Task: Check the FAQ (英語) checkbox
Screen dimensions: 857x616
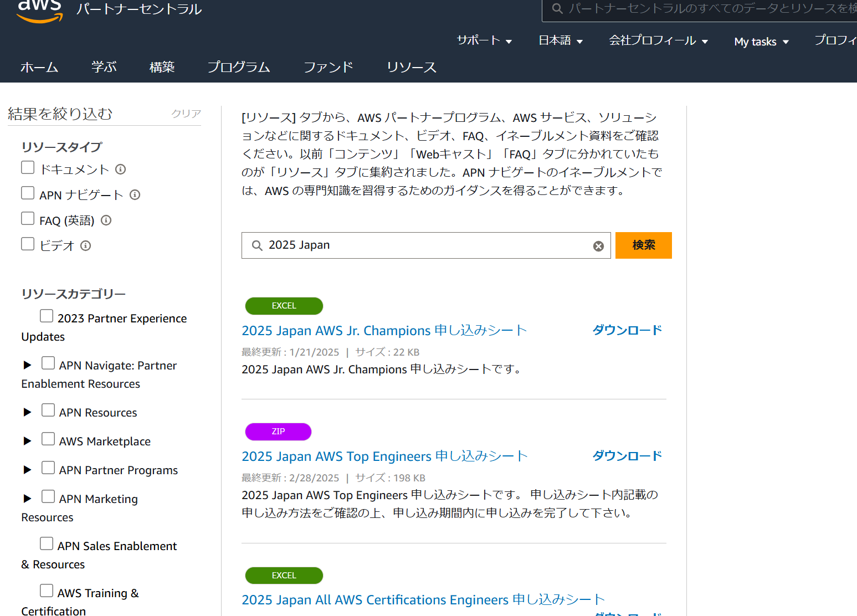Action: 28,218
